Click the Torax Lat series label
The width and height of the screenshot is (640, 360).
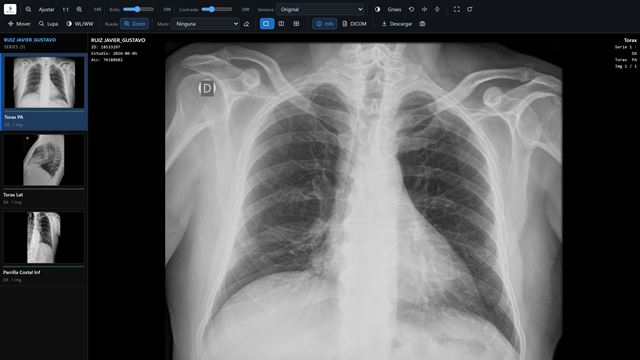13,195
